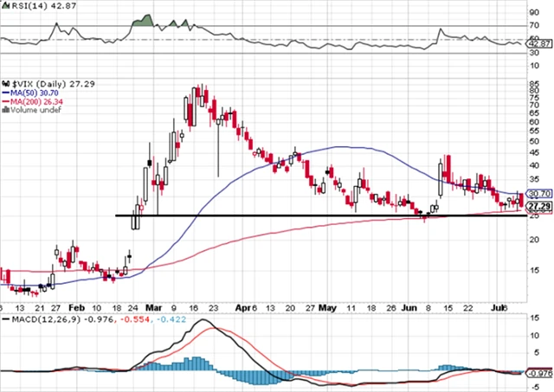Select the Volume undef legend item
Screen dimensions: 554x392
(x=27, y=110)
